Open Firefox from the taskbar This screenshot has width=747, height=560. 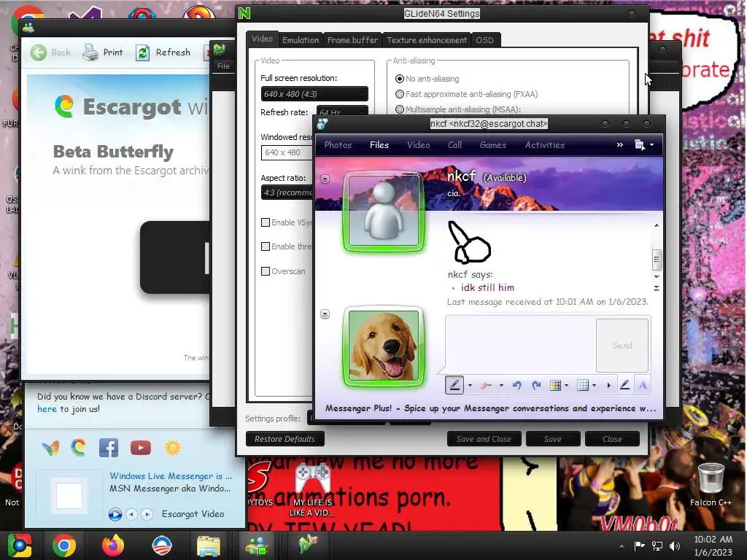pos(113,545)
